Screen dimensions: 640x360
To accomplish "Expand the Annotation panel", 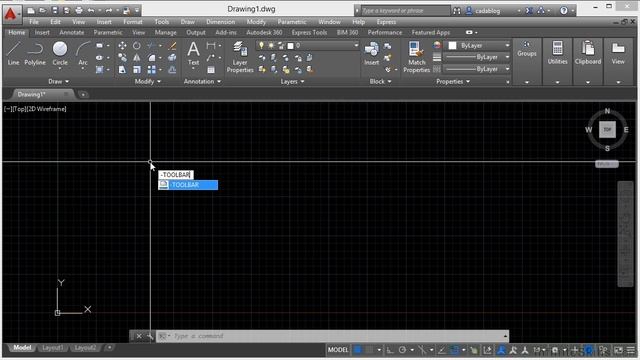I will (202, 82).
